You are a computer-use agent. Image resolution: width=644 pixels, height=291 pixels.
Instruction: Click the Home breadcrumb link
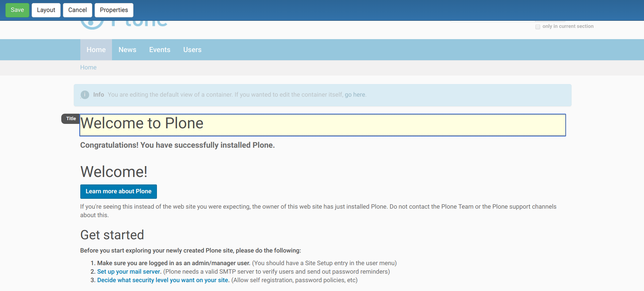88,67
